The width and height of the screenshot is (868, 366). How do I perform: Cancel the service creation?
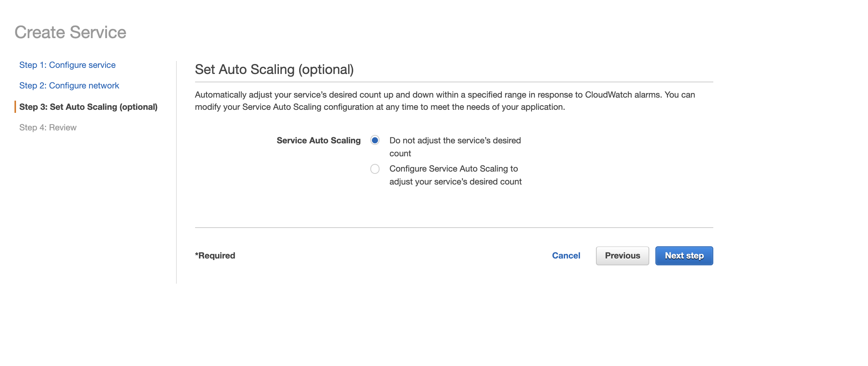coord(566,255)
